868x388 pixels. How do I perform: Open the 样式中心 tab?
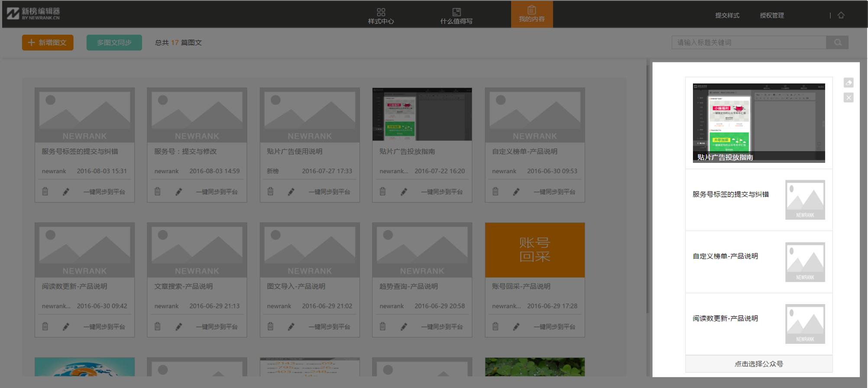click(381, 15)
